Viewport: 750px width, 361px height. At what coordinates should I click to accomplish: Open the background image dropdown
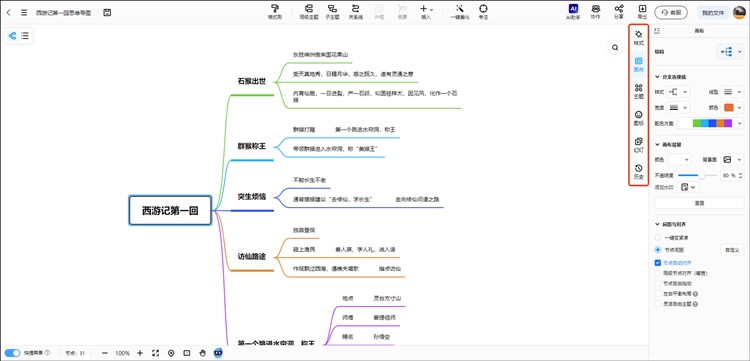tap(733, 160)
